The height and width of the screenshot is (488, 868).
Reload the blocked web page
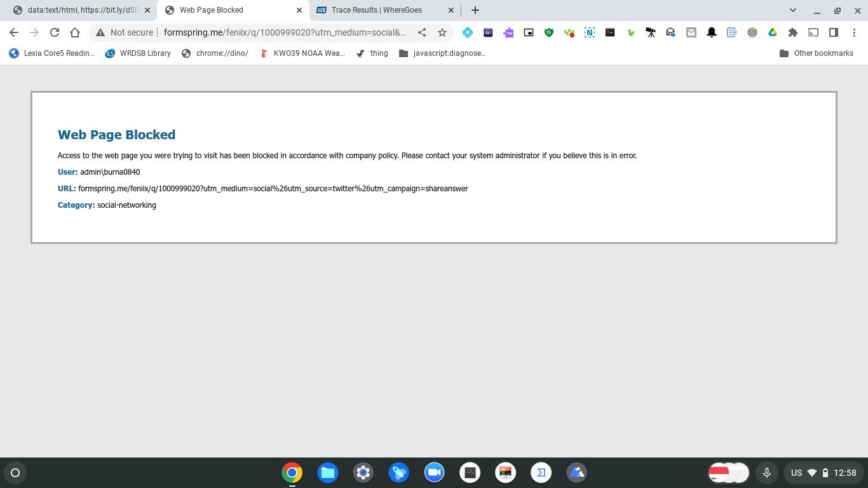click(x=55, y=32)
